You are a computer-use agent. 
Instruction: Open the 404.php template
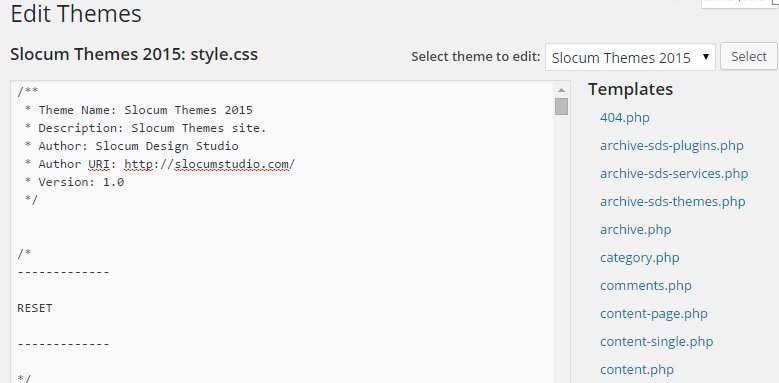click(x=624, y=118)
